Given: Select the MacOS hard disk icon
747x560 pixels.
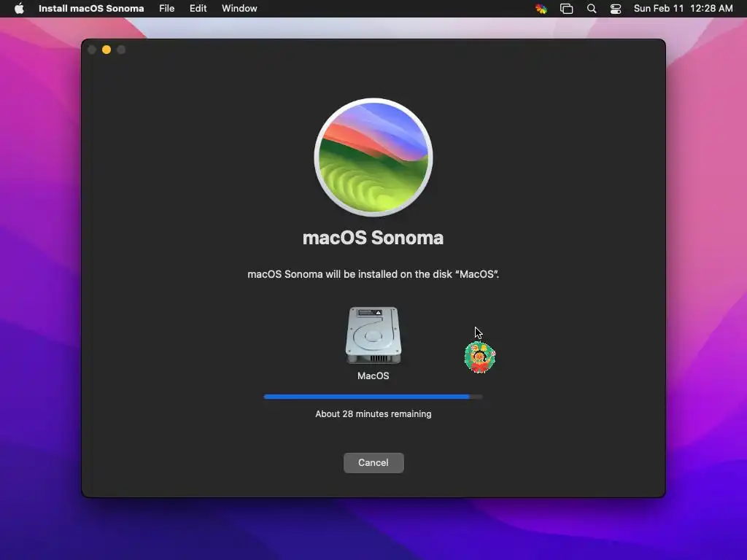Looking at the screenshot, I should coord(373,335).
